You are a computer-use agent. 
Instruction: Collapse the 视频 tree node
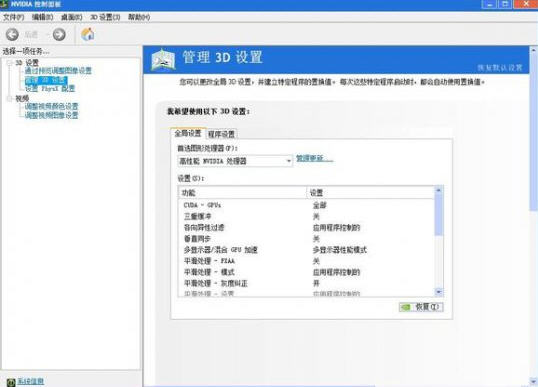click(x=10, y=99)
